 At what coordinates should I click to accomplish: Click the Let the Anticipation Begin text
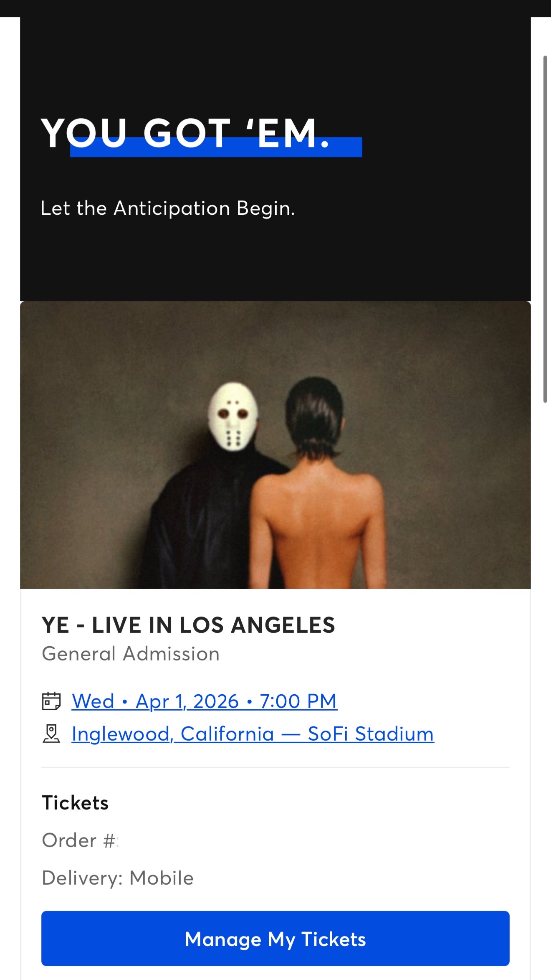[168, 208]
